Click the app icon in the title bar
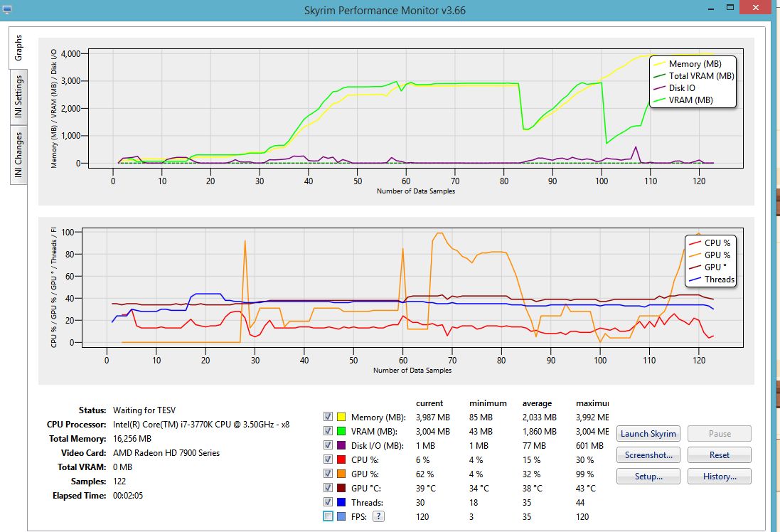780x532 pixels. 8,10
